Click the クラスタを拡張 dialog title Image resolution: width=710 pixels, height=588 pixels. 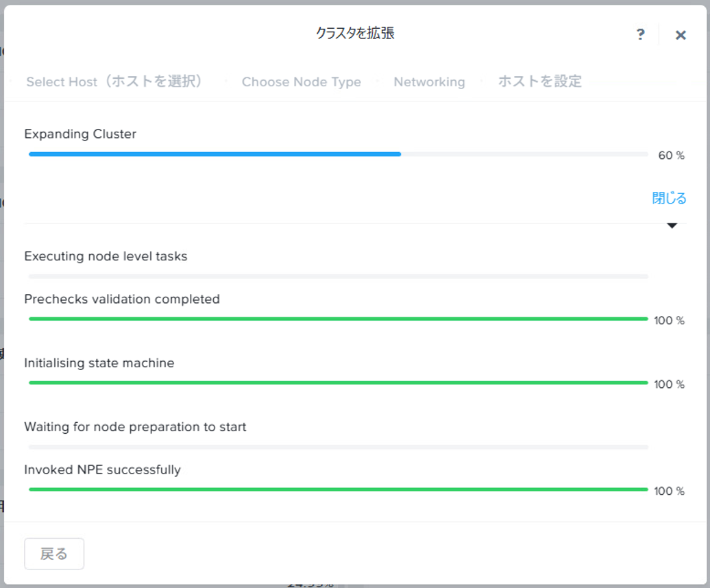pos(355,33)
